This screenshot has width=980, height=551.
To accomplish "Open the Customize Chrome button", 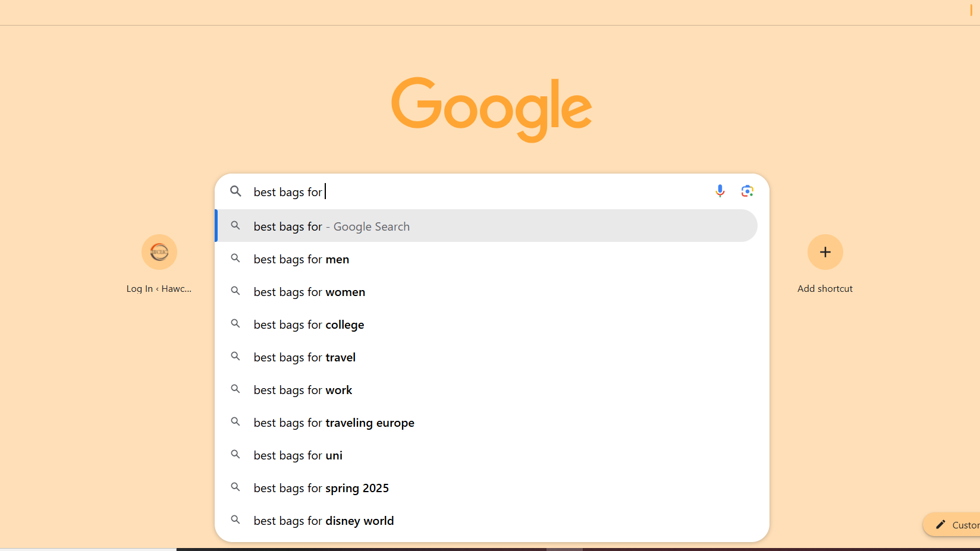I will (x=952, y=524).
